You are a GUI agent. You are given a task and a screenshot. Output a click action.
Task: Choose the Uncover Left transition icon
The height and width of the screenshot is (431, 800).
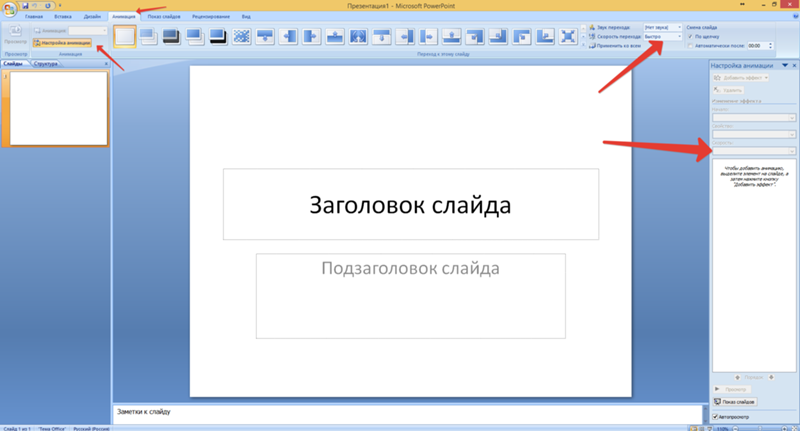point(405,36)
